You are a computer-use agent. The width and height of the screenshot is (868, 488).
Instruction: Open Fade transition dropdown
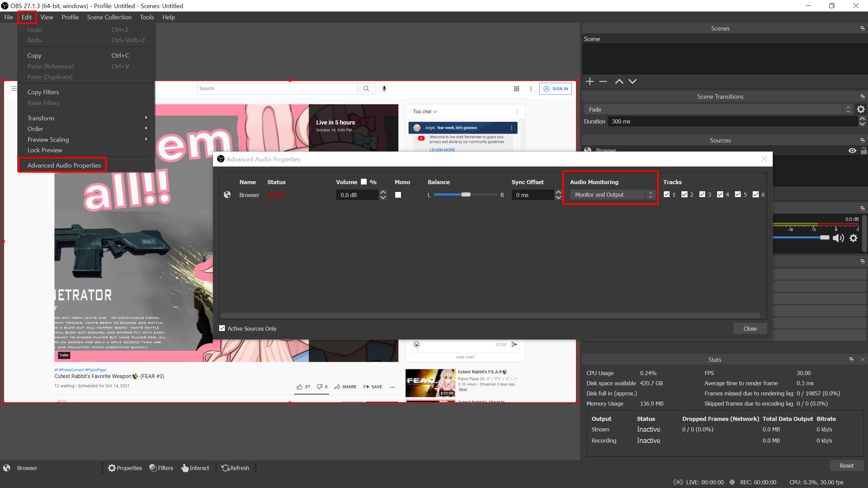[718, 110]
